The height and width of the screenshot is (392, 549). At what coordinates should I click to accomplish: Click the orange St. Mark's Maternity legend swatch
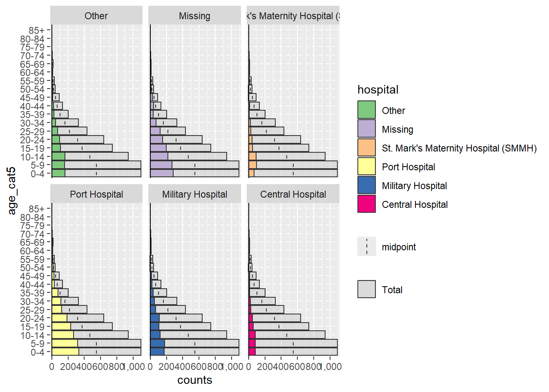pos(366,148)
